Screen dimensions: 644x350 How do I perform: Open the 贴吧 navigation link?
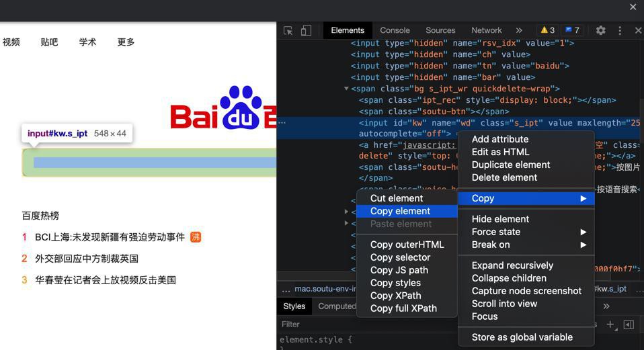click(49, 42)
